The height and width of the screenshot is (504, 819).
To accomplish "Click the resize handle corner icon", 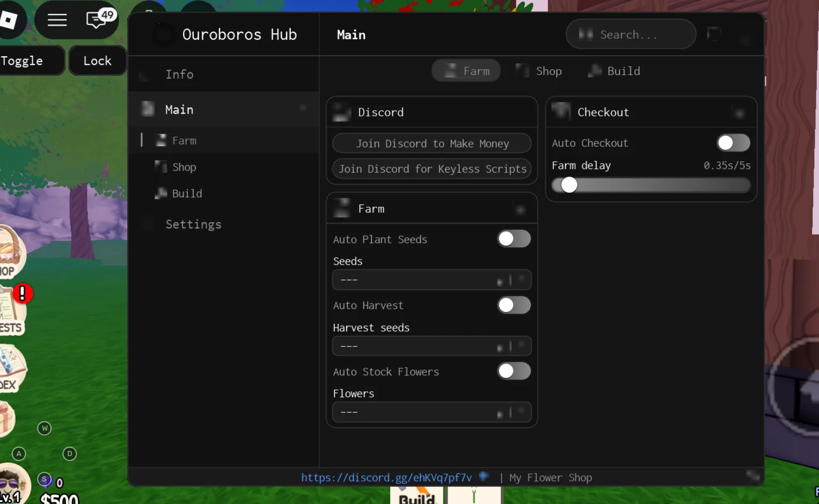I will click(x=753, y=476).
